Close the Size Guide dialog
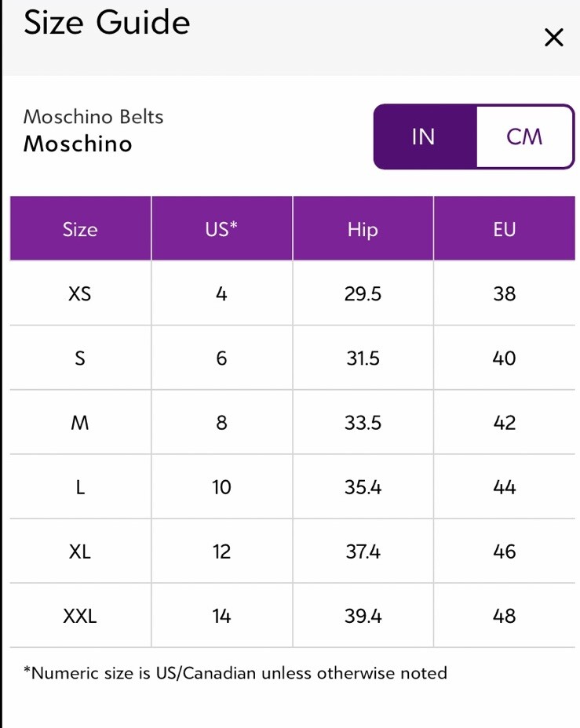Viewport: 580px width, 728px height. (553, 38)
